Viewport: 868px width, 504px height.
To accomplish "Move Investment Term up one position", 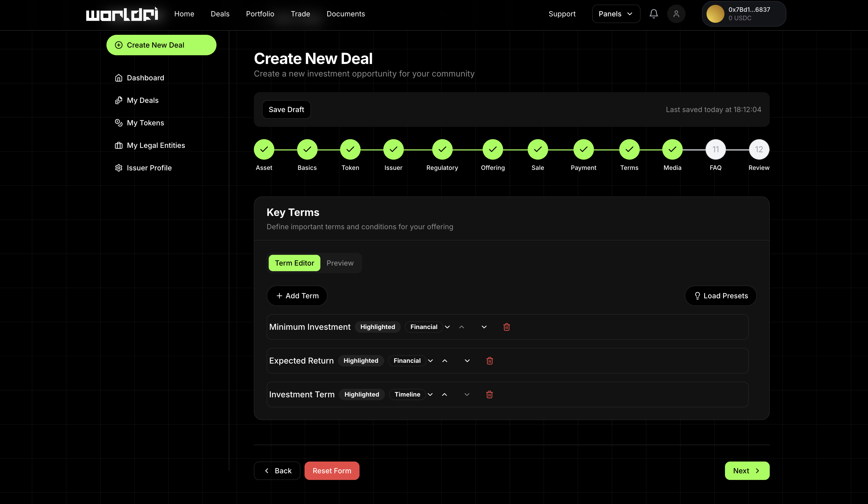I will [444, 394].
